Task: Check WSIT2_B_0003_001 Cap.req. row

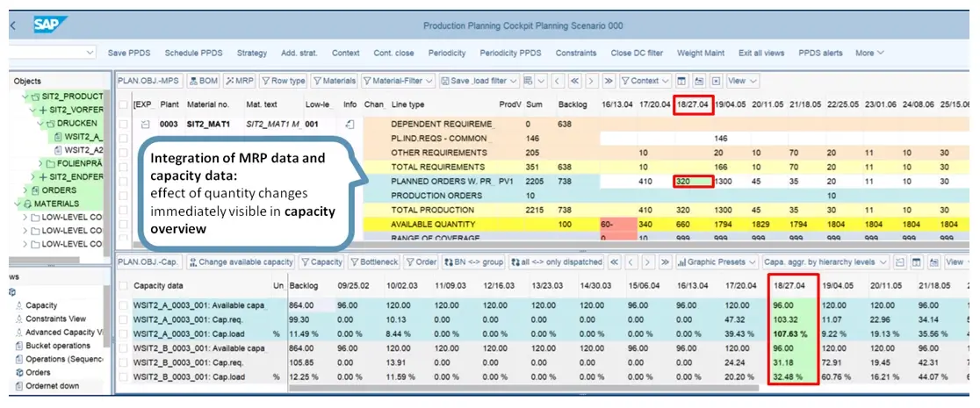Action: [x=124, y=362]
